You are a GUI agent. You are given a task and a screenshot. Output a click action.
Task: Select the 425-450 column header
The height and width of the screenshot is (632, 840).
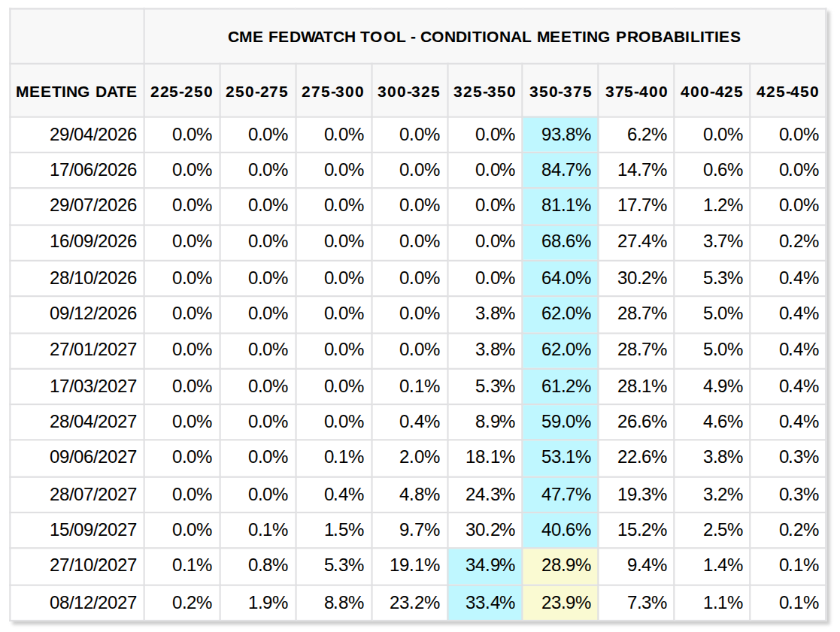coord(787,92)
